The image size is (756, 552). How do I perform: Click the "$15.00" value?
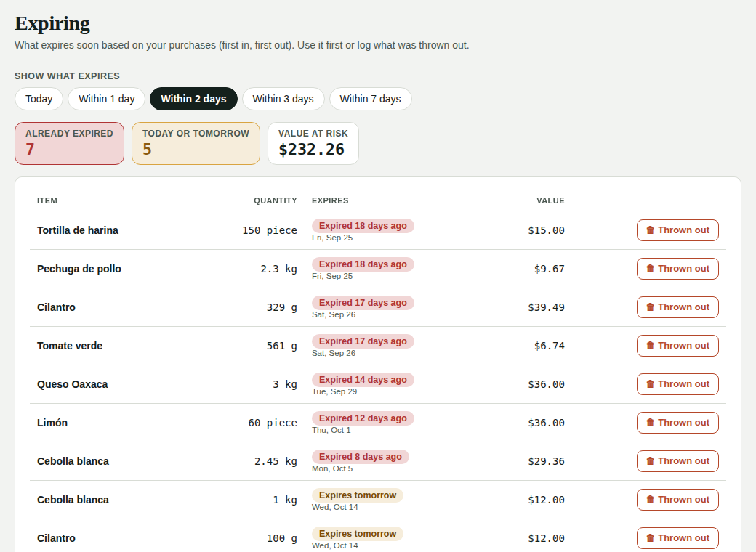pyautogui.click(x=546, y=230)
